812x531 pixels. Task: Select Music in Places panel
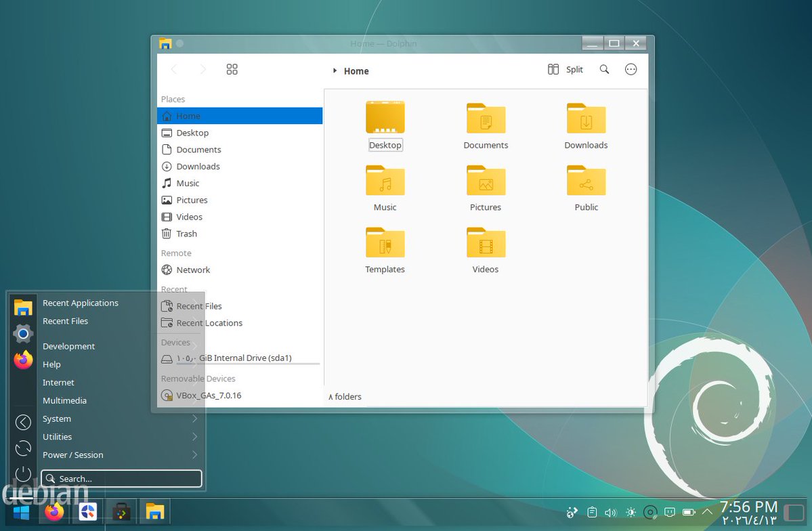click(x=240, y=184)
